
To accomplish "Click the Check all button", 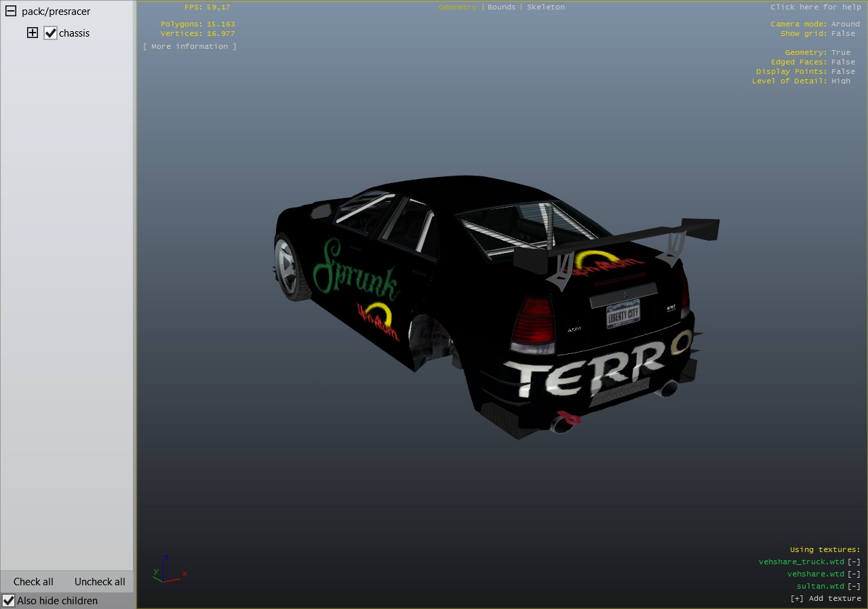I will pyautogui.click(x=33, y=582).
